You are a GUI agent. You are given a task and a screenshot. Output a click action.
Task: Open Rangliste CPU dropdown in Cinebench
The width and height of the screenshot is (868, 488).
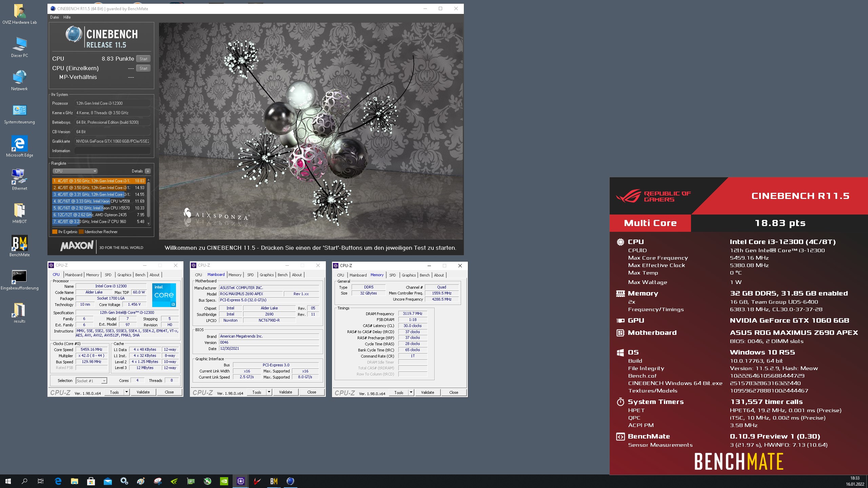click(75, 171)
